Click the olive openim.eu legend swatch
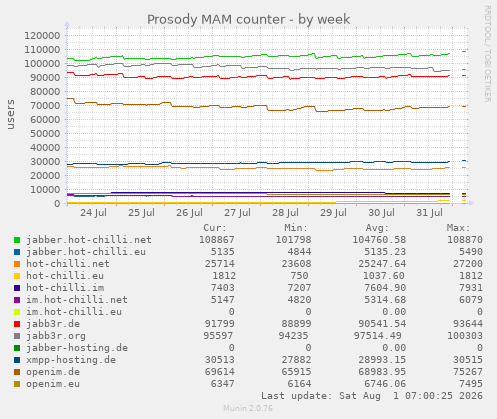 coord(17,384)
